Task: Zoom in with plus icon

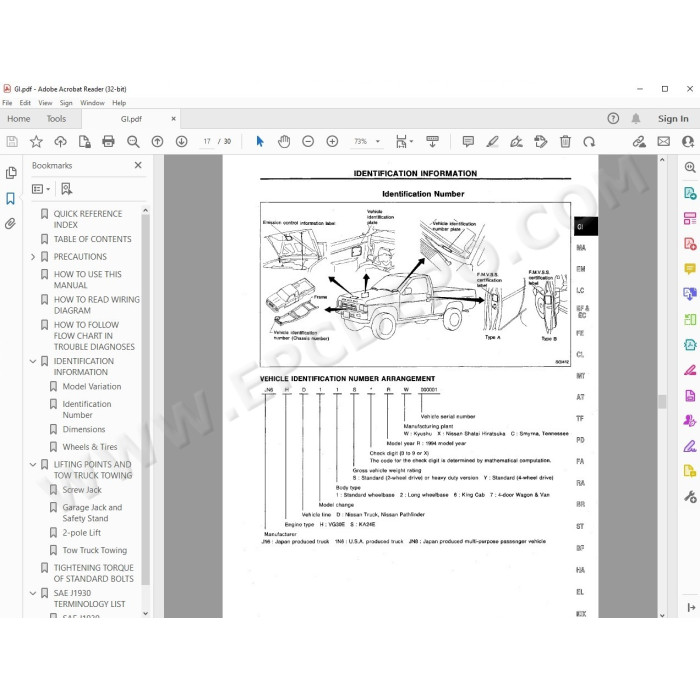Action: click(x=332, y=142)
